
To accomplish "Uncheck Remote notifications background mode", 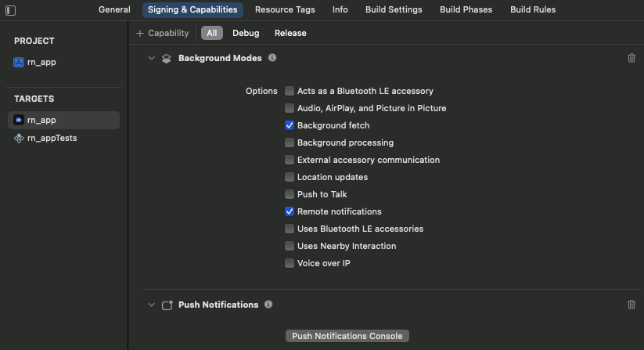I will tap(290, 211).
